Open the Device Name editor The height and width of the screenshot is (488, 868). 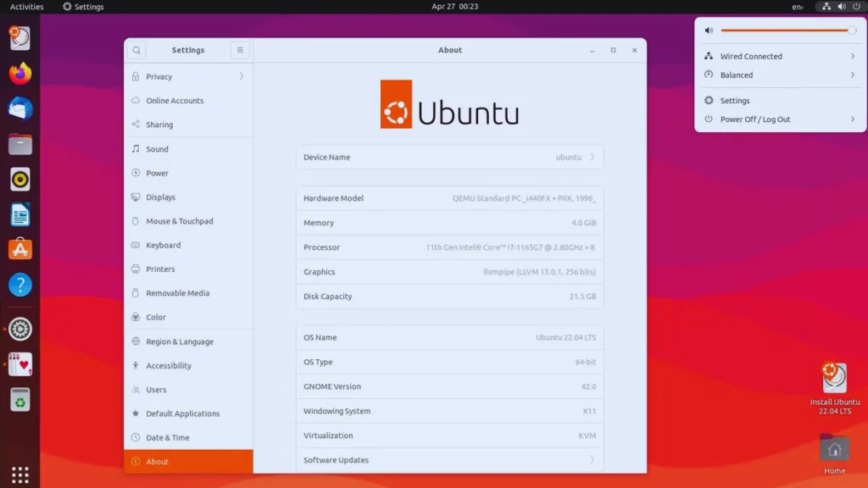tap(449, 157)
